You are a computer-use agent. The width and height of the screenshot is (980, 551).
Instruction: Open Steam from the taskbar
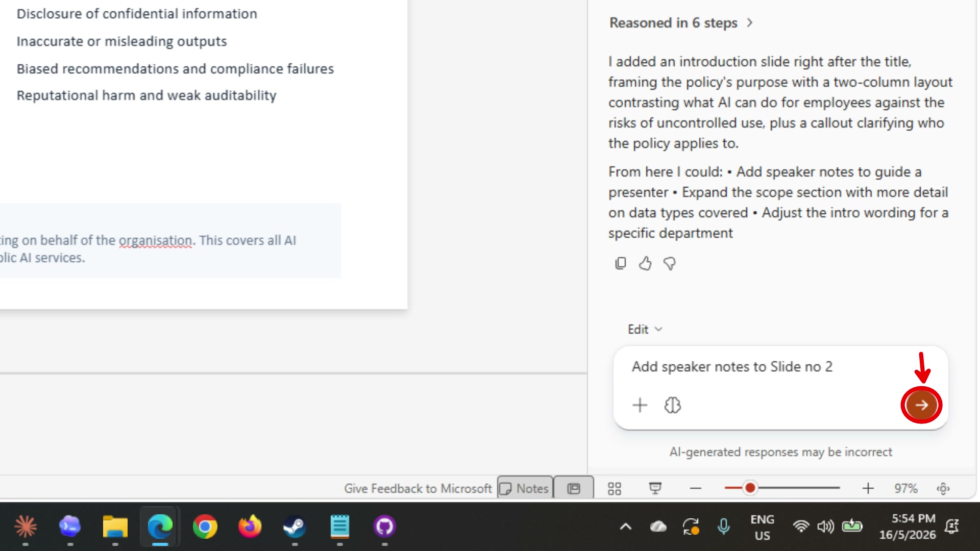tap(295, 527)
